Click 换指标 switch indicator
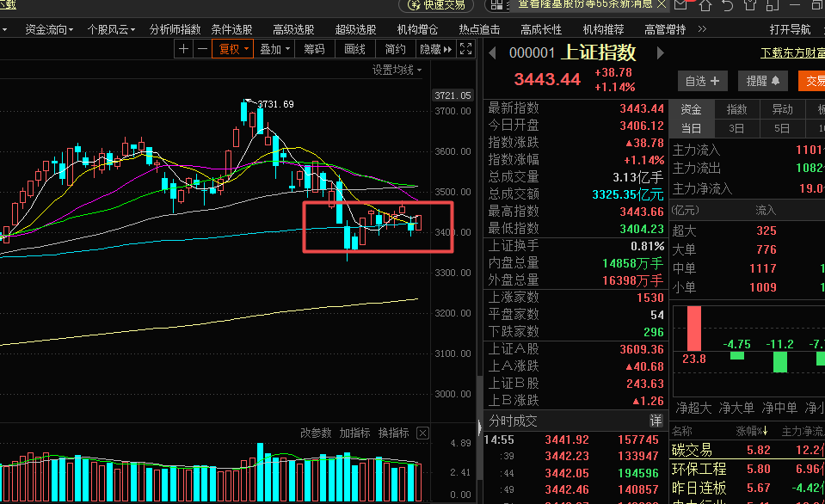Screen dimensions: 825x504 393,433
